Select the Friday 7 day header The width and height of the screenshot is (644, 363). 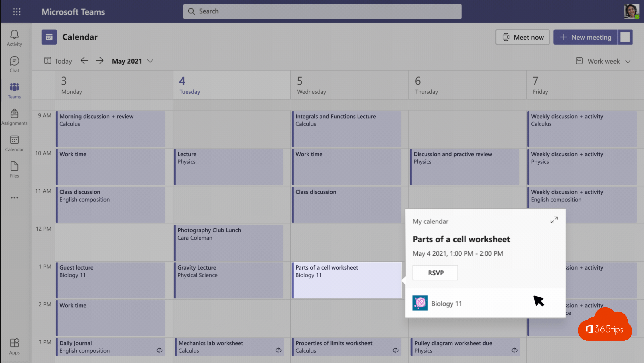585,85
